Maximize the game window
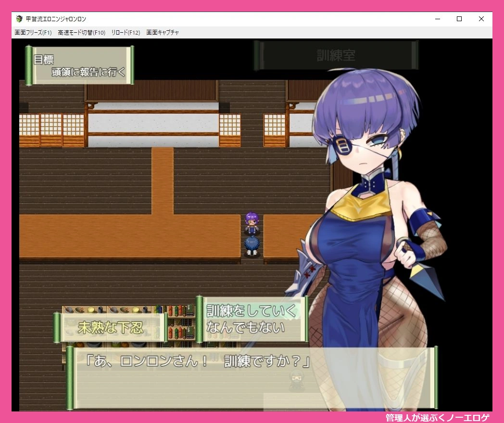Viewport: 504px width, 423px height. click(459, 19)
